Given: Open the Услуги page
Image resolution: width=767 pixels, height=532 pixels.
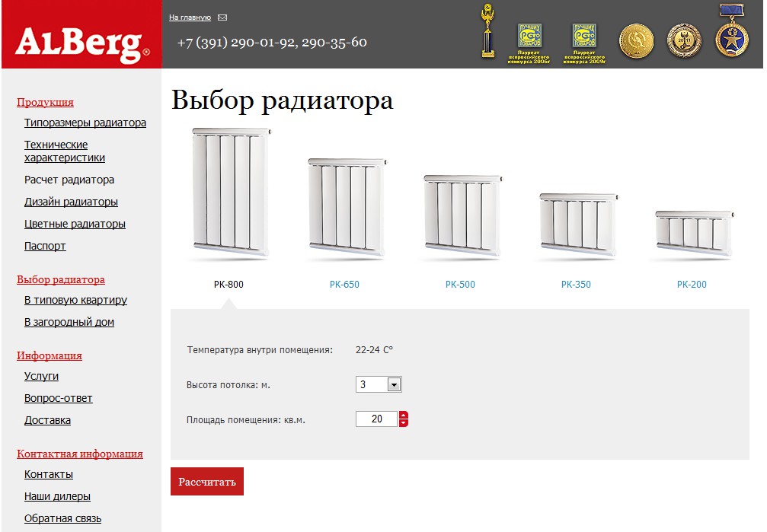Looking at the screenshot, I should pyautogui.click(x=42, y=376).
